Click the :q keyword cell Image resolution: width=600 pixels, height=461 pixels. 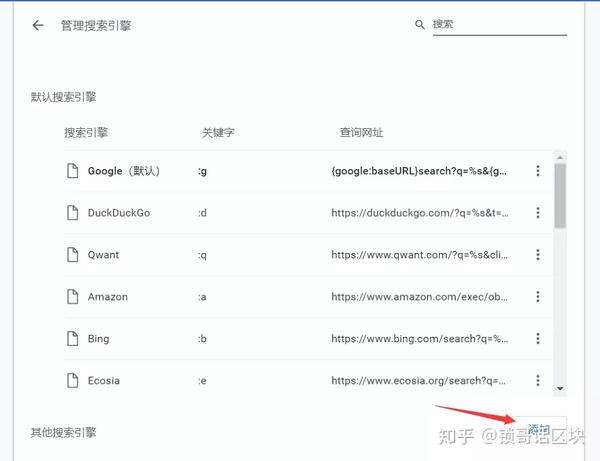pos(202,255)
